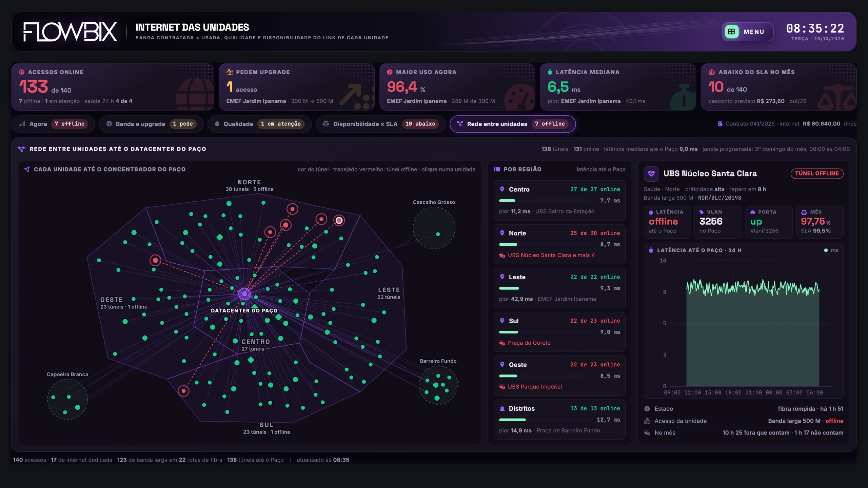Click the Acesso da unidade network icon
The width and height of the screenshot is (868, 488).
pos(647,421)
